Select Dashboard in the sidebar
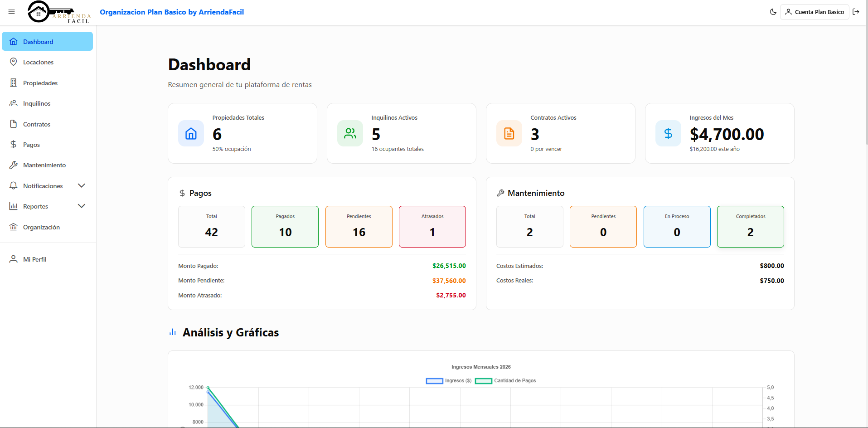This screenshot has height=428, width=868. point(48,41)
